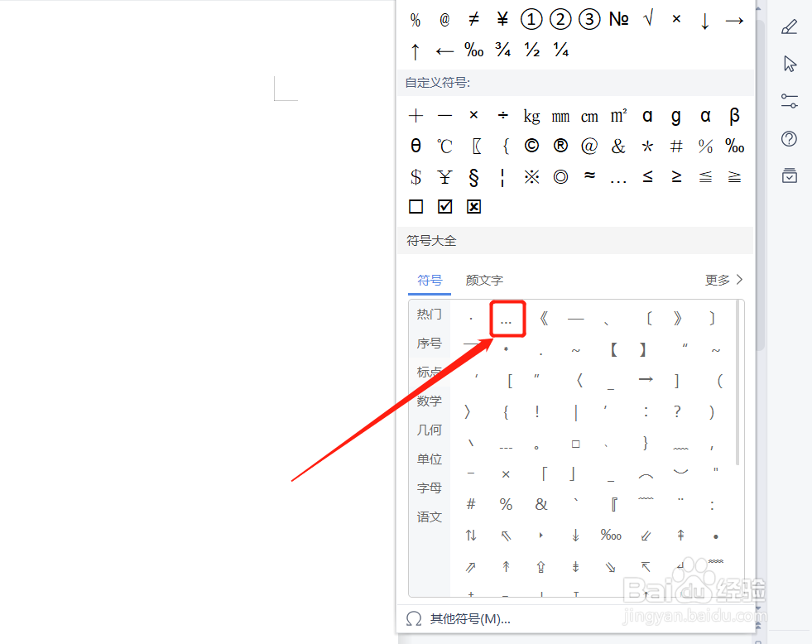812x644 pixels.
Task: Insert the division ÷ custom symbol
Action: coord(502,115)
